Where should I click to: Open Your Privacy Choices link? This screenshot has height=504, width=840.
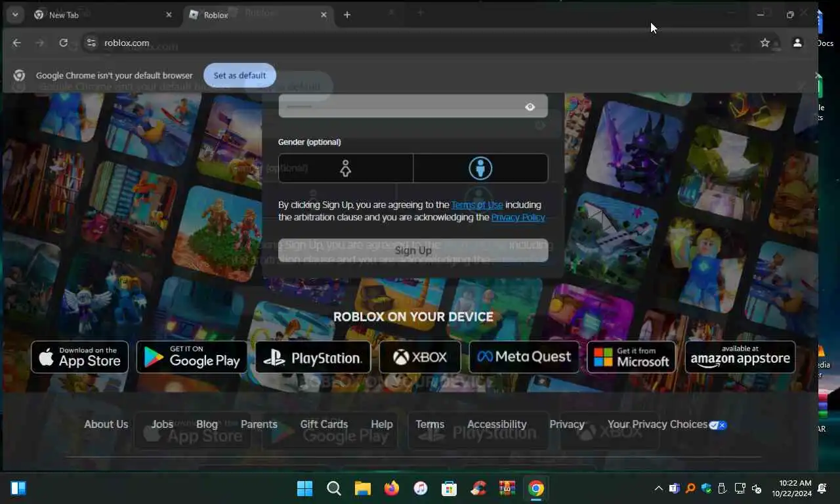[x=658, y=424]
